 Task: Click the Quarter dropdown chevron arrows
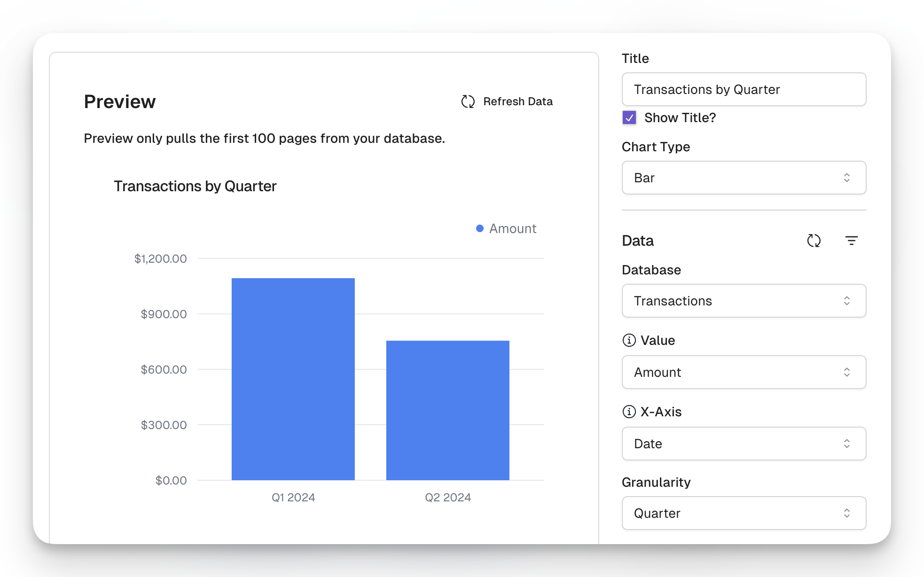846,513
